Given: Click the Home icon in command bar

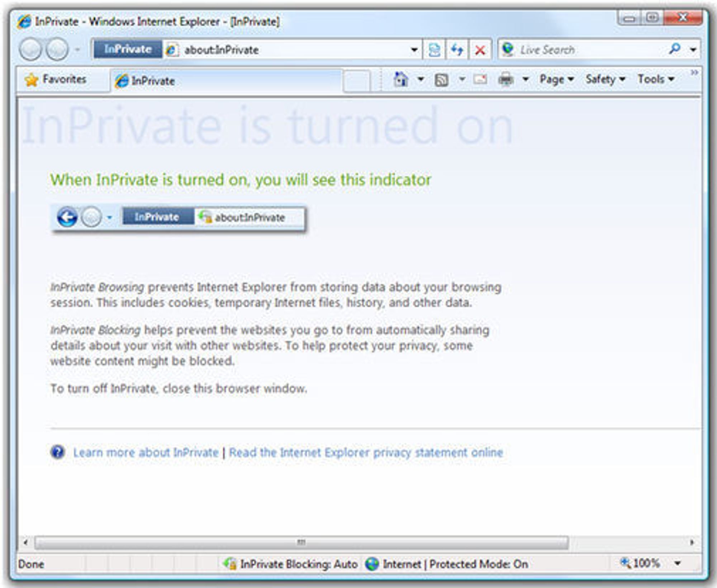Looking at the screenshot, I should [401, 79].
